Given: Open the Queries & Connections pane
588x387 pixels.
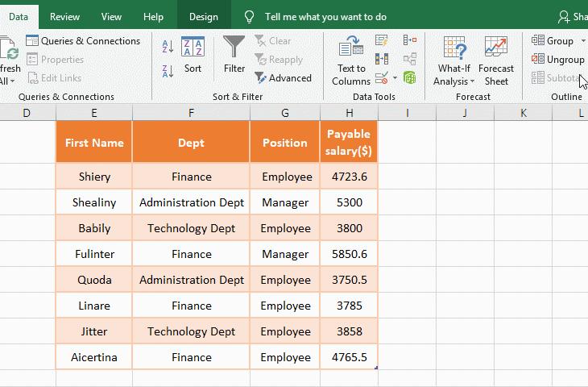Looking at the screenshot, I should click(x=83, y=41).
